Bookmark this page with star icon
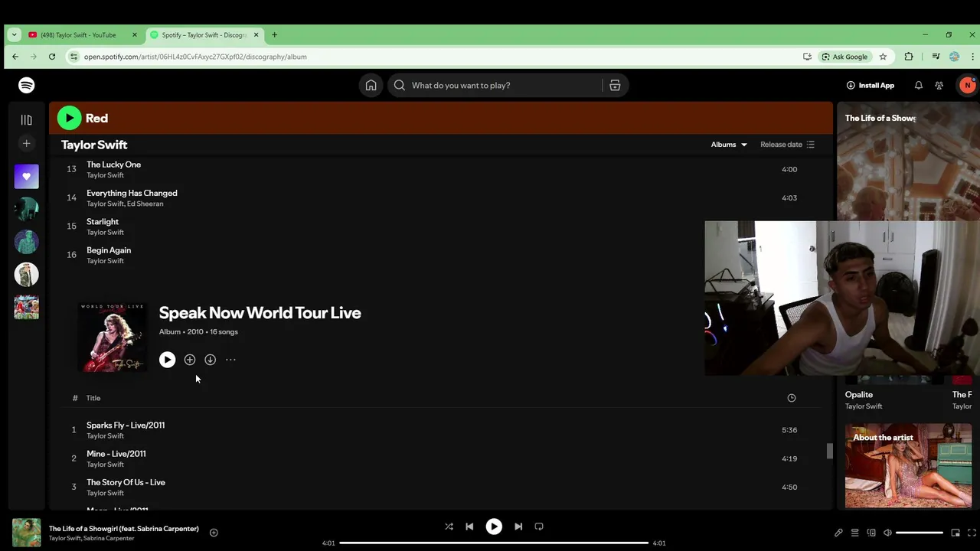980x551 pixels. click(883, 57)
